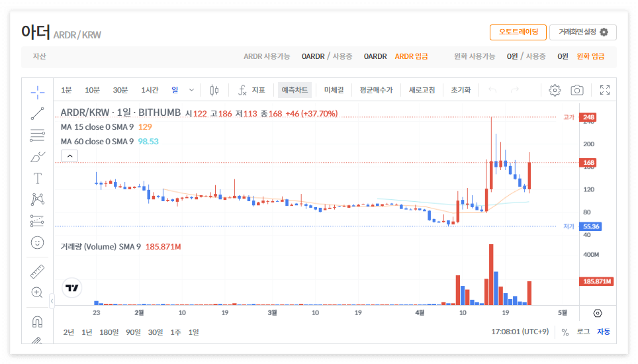The image size is (638, 364).
Task: Set range to 30일
Action: point(155,332)
